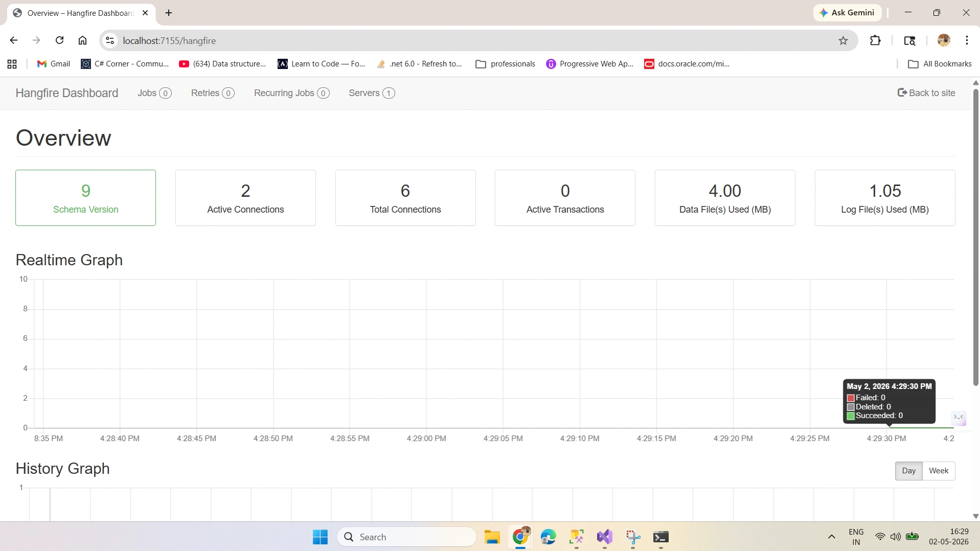980x551 pixels.
Task: Expand the All Bookmarks folder
Action: pos(940,64)
